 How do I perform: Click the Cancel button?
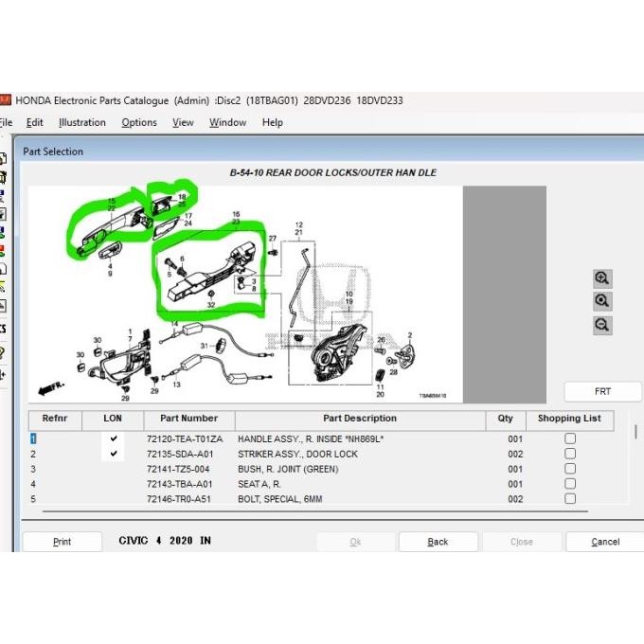coord(605,542)
